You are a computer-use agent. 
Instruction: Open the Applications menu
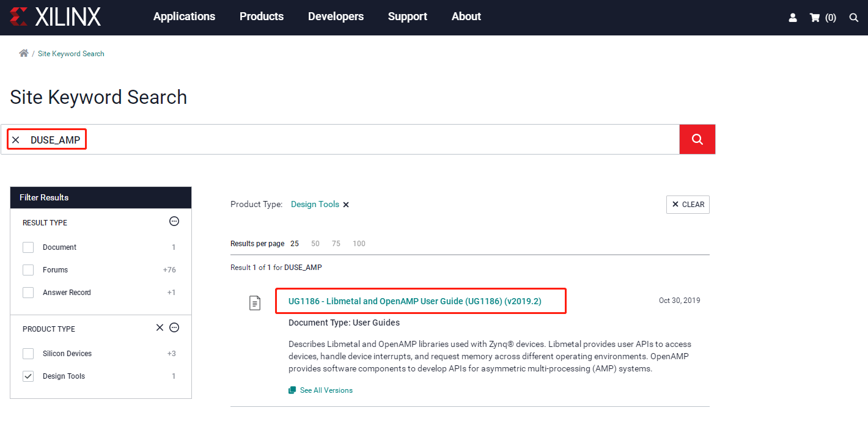[184, 16]
